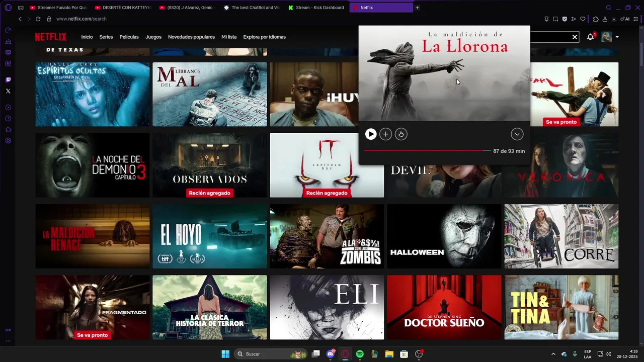Expand La Llorona details chevron
The image size is (644, 362).
coord(517,134)
